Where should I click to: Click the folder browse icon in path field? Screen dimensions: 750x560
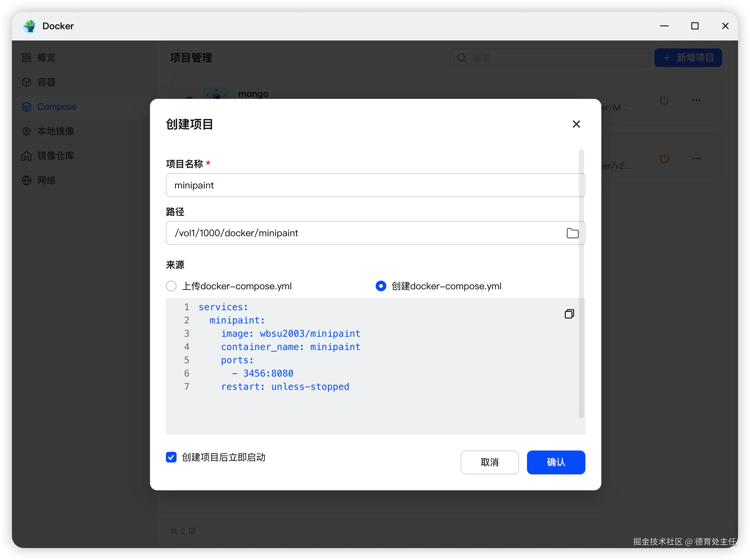[x=572, y=233]
